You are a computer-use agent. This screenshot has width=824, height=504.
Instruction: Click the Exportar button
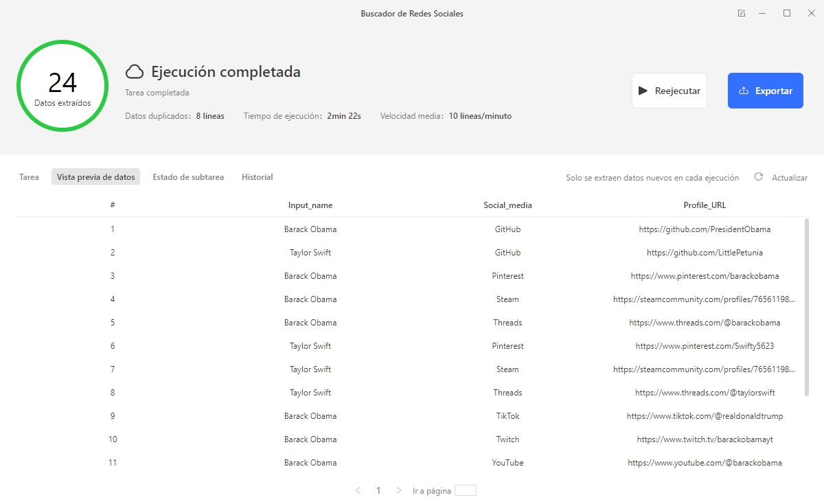(x=765, y=91)
